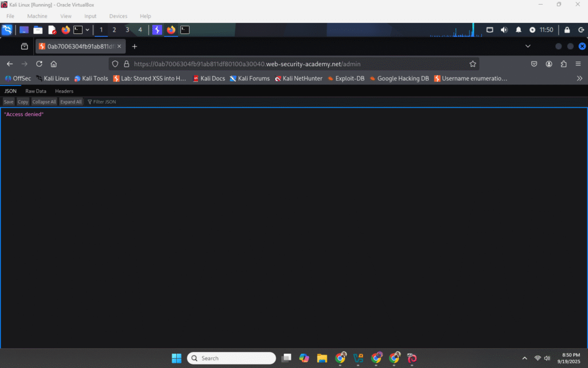Open the Exploit-DB bookmark link
The height and width of the screenshot is (368, 588).
coord(346,78)
